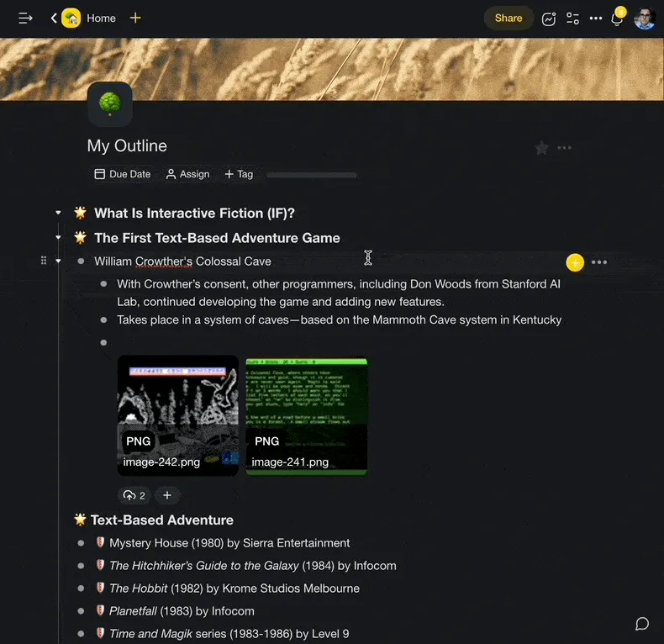Click the drag handle beside Colossal Cave
Image resolution: width=664 pixels, height=644 pixels.
pos(44,261)
